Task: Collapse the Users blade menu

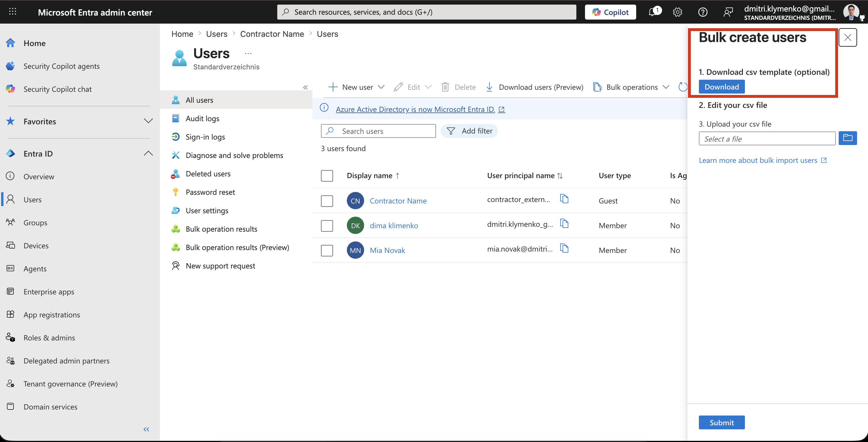Action: (x=305, y=87)
